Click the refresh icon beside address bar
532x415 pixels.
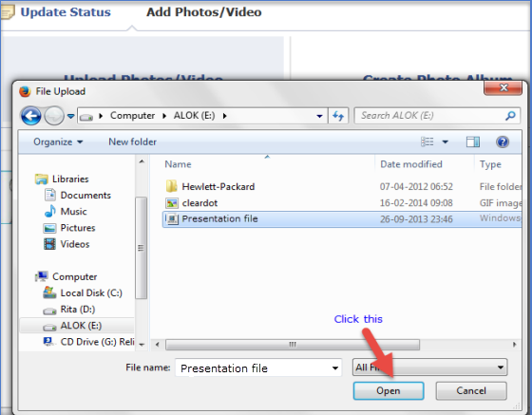[x=338, y=116]
